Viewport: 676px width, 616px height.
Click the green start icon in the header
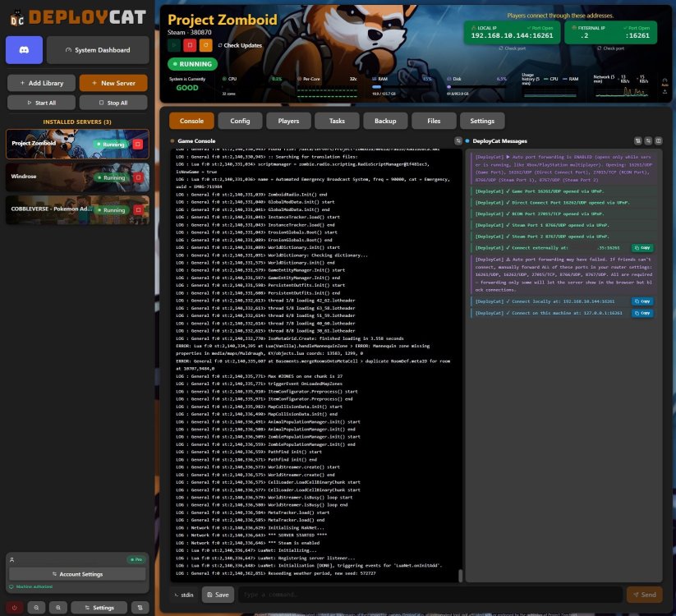click(x=174, y=45)
